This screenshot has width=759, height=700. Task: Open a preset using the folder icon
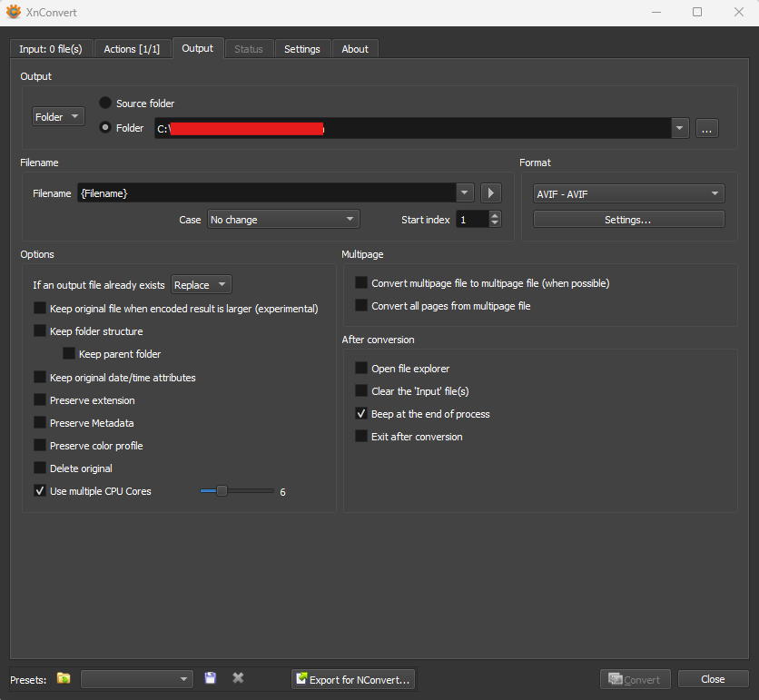[63, 678]
